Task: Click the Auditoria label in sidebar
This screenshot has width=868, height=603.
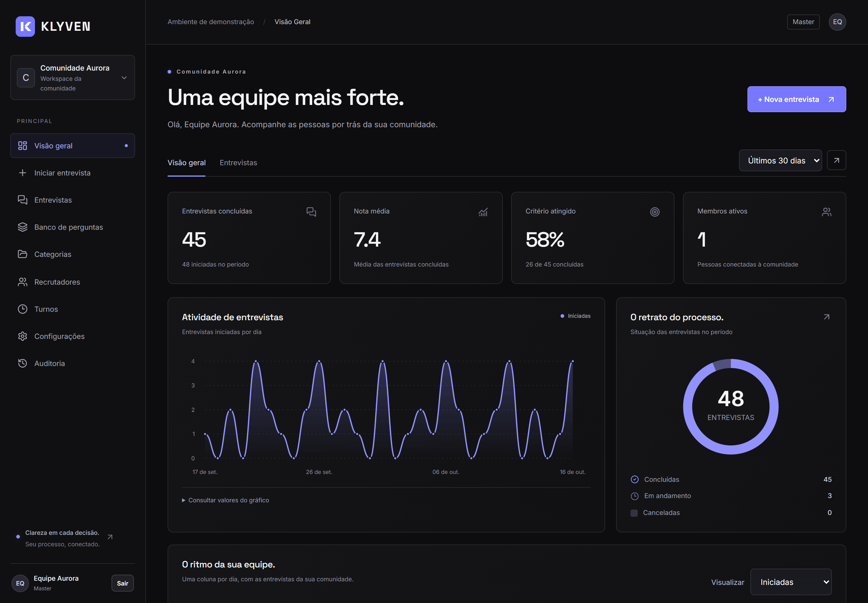Action: click(49, 364)
